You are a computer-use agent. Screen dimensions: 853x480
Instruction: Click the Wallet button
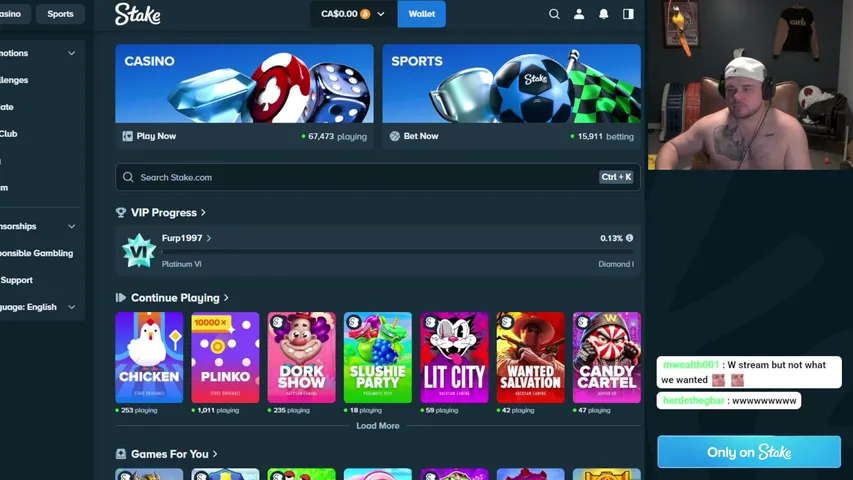coord(422,14)
